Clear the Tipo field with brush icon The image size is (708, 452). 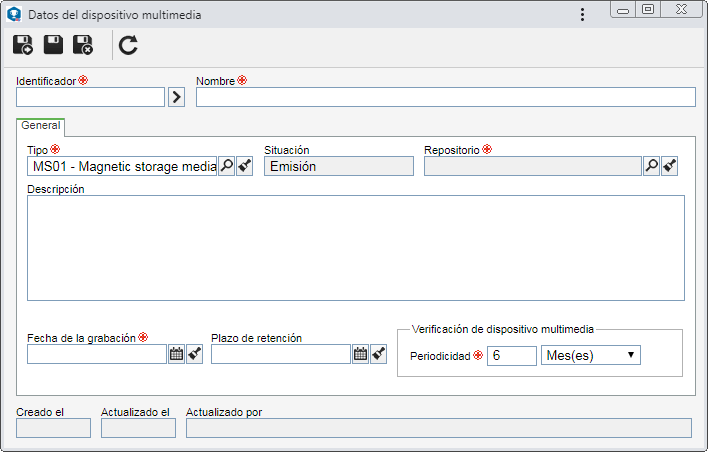pos(245,166)
